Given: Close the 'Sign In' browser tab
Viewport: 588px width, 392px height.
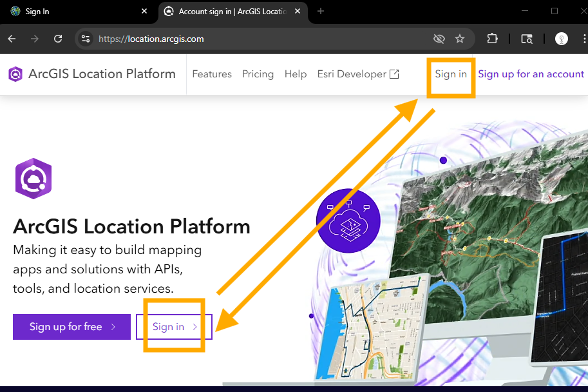Looking at the screenshot, I should [144, 11].
